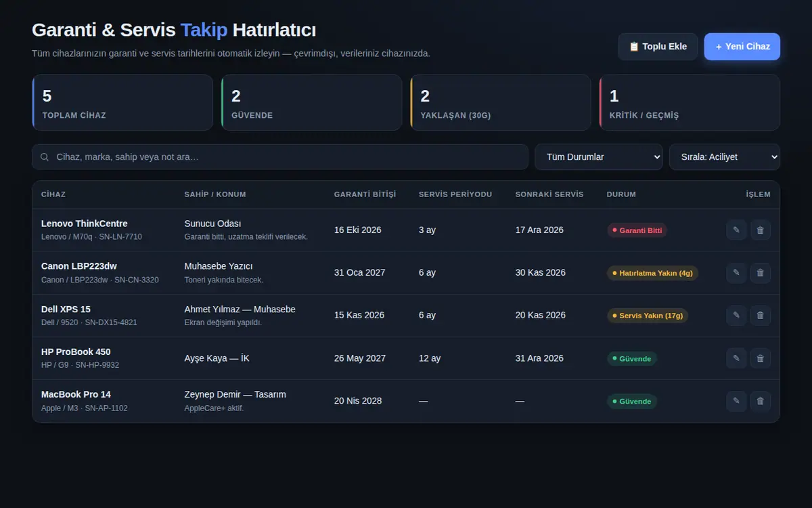Click the Garanti Bitişi column header
The height and width of the screenshot is (508, 812).
(x=365, y=194)
